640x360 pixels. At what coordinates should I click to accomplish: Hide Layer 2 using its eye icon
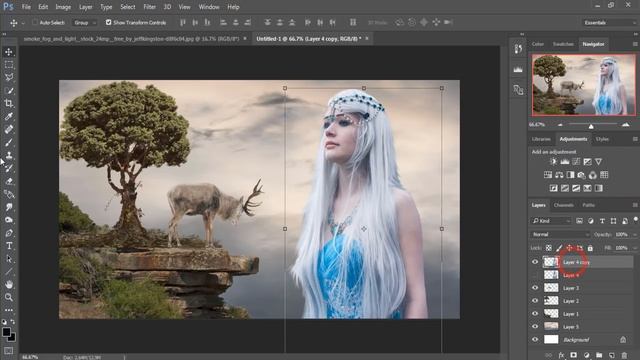(x=535, y=301)
